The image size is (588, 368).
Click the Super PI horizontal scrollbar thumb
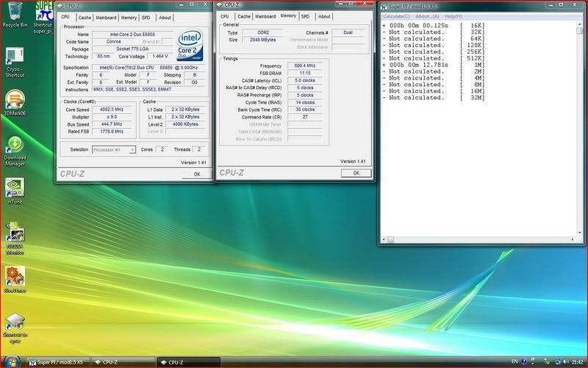click(391, 240)
